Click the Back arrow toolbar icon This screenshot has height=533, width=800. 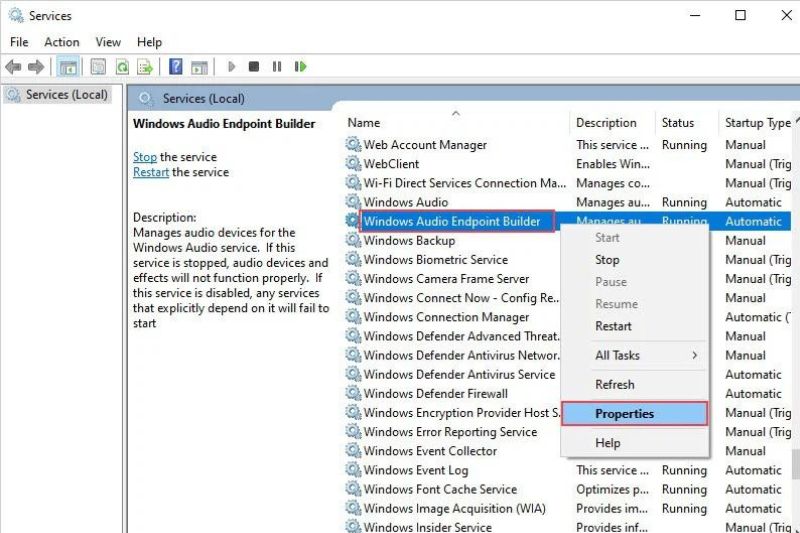(x=13, y=67)
